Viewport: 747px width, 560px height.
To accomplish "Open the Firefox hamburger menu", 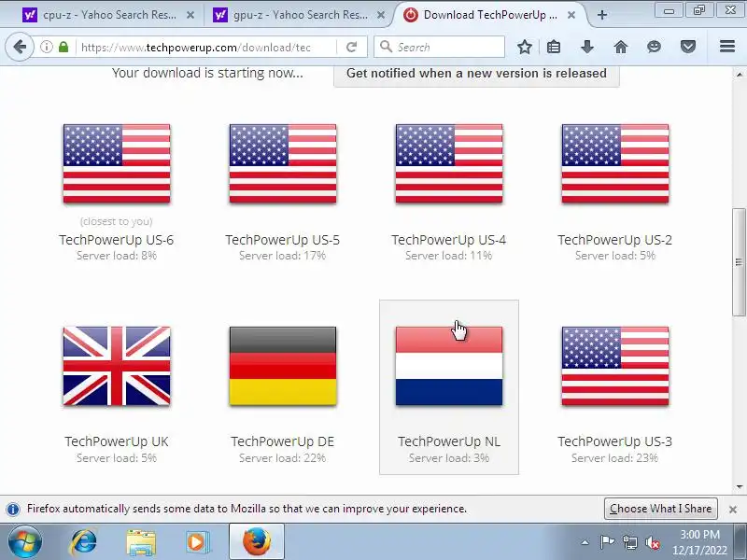I will click(x=727, y=46).
